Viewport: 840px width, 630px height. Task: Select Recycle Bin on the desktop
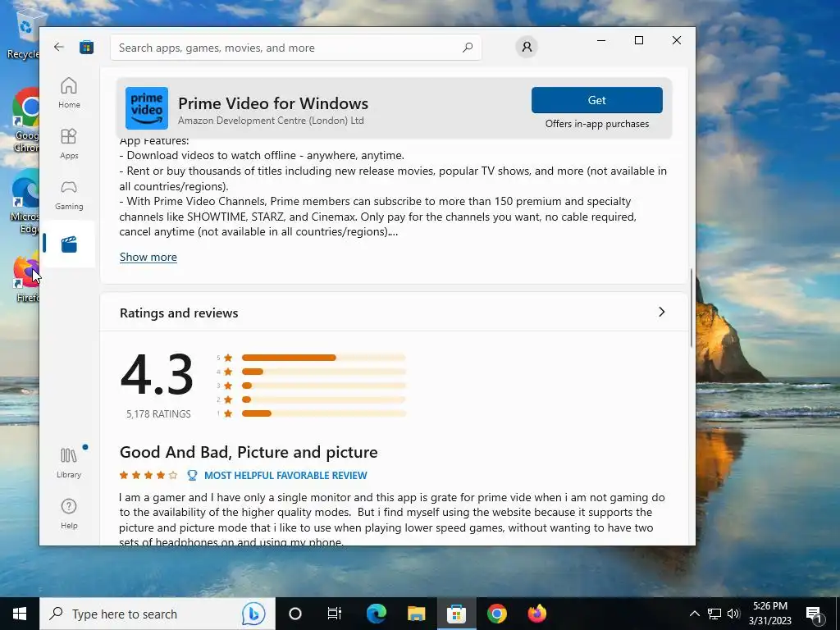(24, 34)
